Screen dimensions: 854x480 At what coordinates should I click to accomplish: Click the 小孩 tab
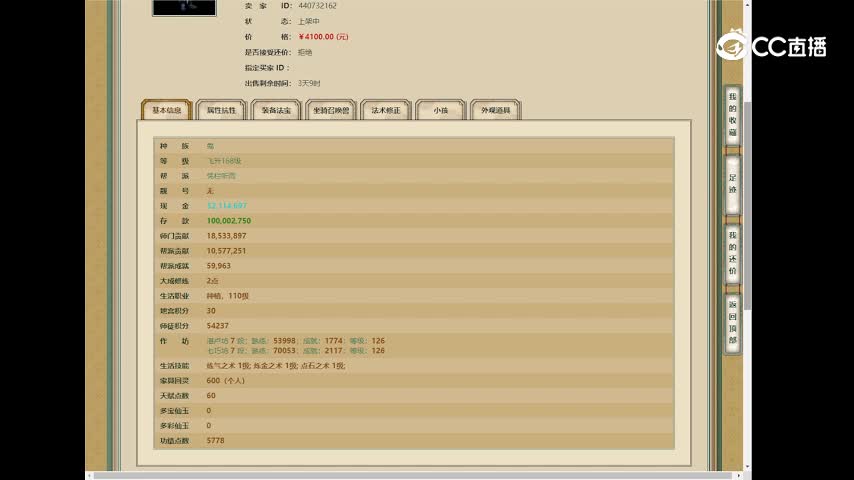coord(440,110)
